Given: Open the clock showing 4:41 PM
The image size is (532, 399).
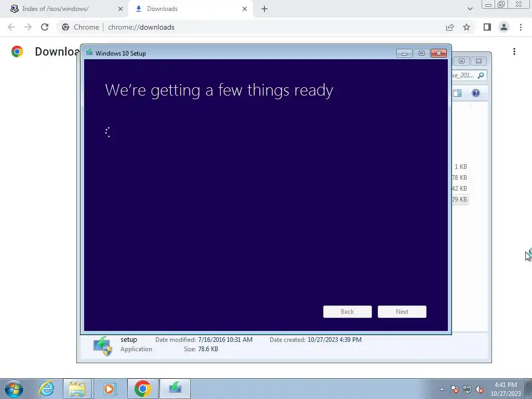Looking at the screenshot, I should click(506, 389).
